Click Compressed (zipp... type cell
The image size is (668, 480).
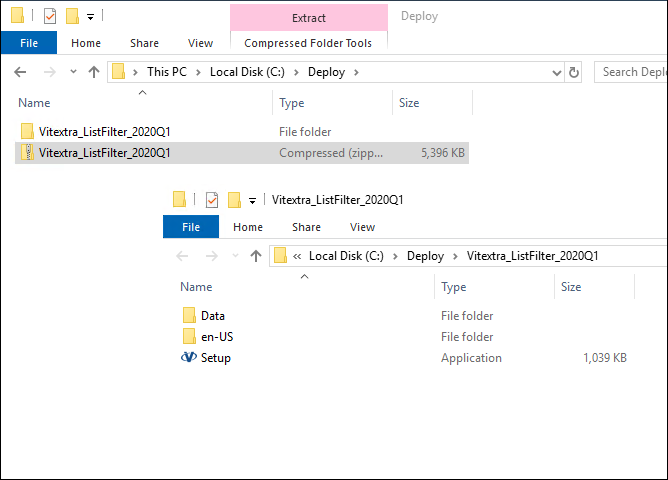pyautogui.click(x=331, y=153)
